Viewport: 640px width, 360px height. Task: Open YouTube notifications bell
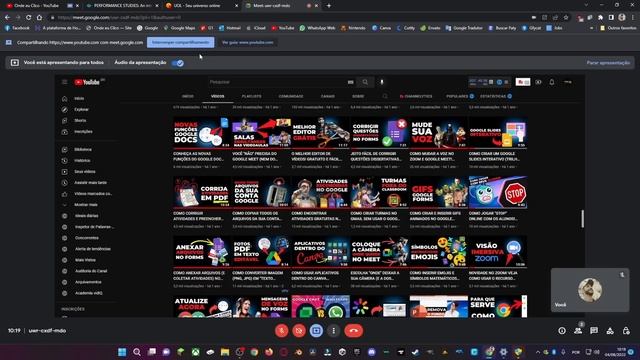552,82
